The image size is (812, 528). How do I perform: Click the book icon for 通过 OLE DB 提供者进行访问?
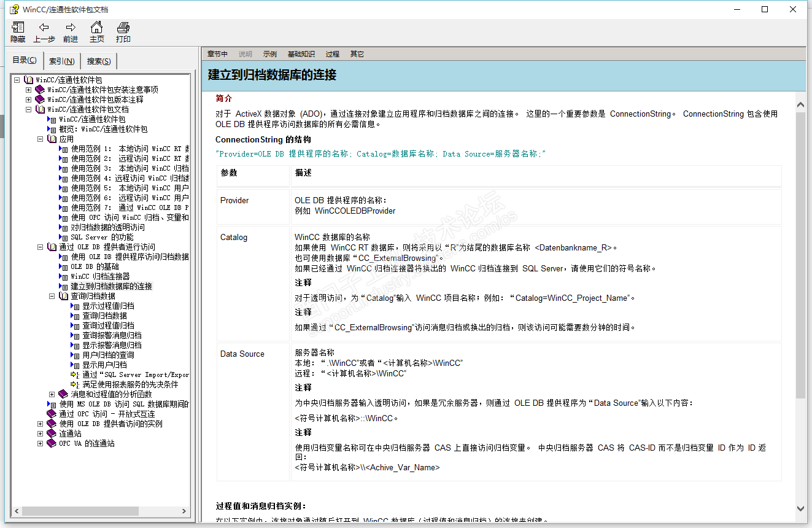[x=52, y=247]
